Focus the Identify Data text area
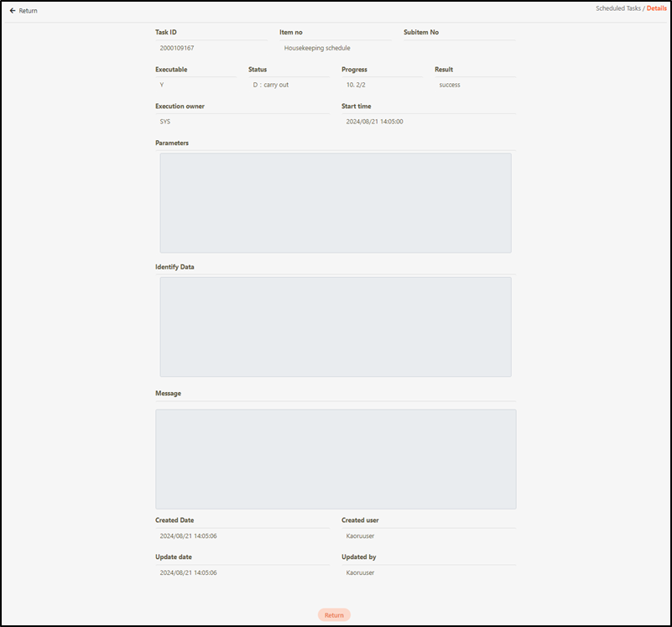 (336, 327)
